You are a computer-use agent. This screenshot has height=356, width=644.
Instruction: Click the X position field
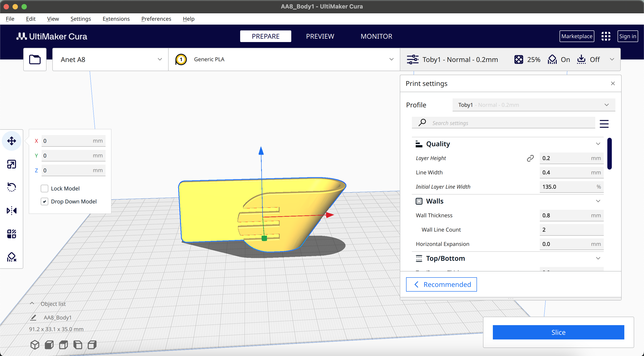click(x=73, y=141)
